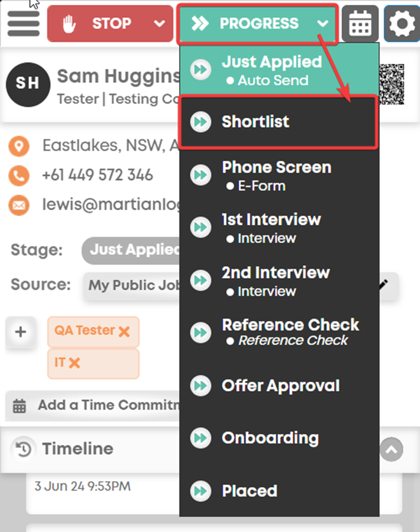Screen dimensions: 420x532
Task: Edit the source with pencil icon
Action: coord(384,284)
